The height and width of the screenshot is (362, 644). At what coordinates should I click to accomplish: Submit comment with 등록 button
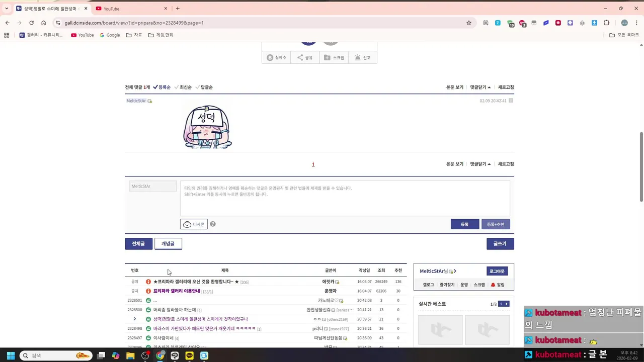465,224
